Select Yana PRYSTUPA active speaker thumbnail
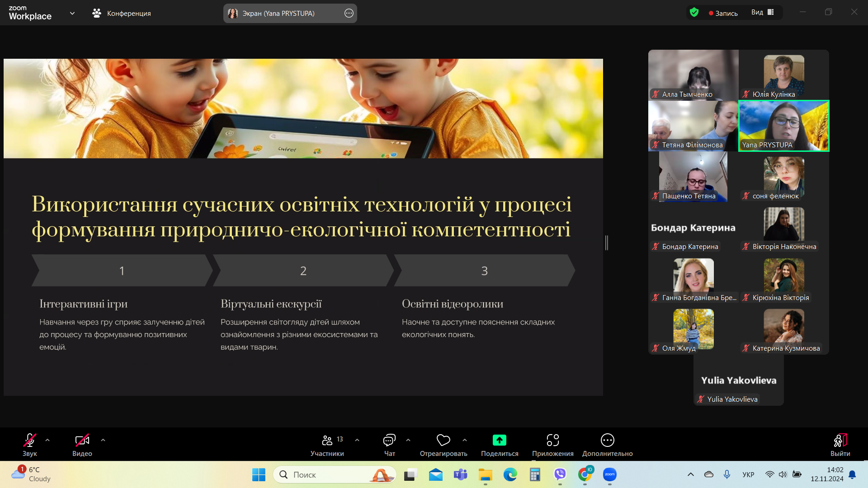868x488 pixels. click(784, 126)
